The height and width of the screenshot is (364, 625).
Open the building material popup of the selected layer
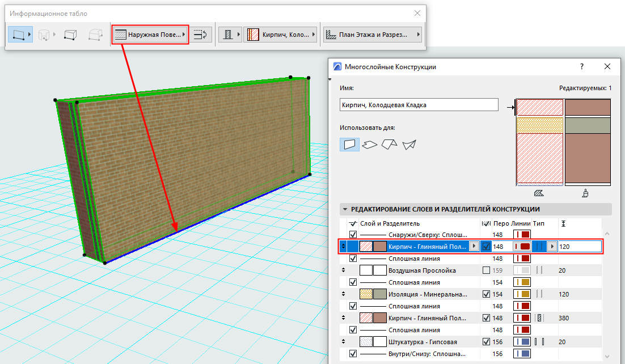coord(474,247)
